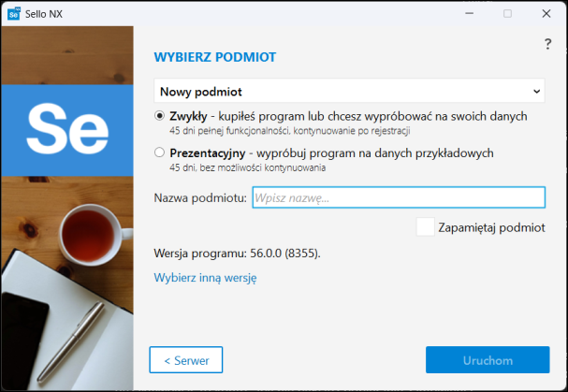Click the Sello NX title bar text
The image size is (568, 392).
pyautogui.click(x=51, y=13)
